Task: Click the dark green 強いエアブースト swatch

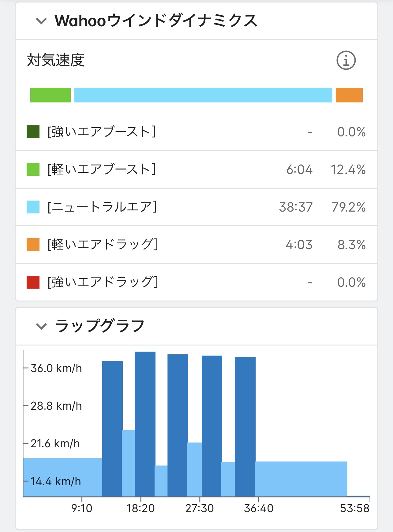Action: pyautogui.click(x=33, y=132)
